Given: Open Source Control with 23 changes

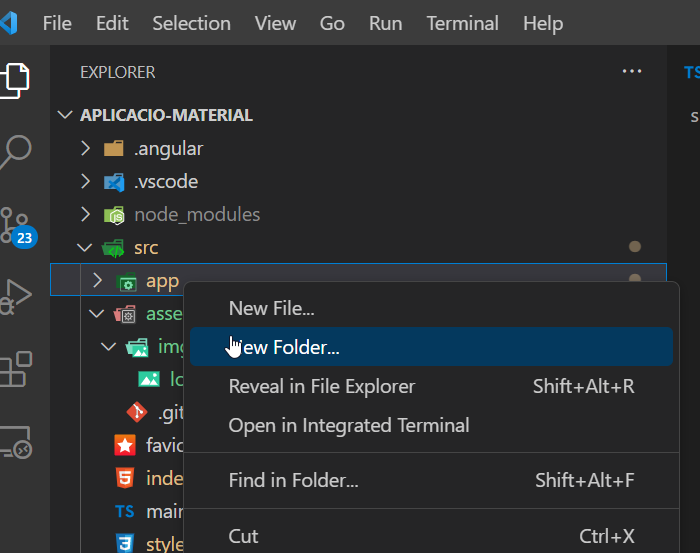Looking at the screenshot, I should [x=17, y=225].
